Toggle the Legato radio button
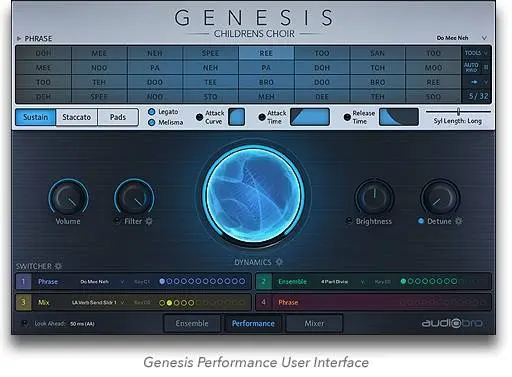The image size is (512, 377). [151, 112]
